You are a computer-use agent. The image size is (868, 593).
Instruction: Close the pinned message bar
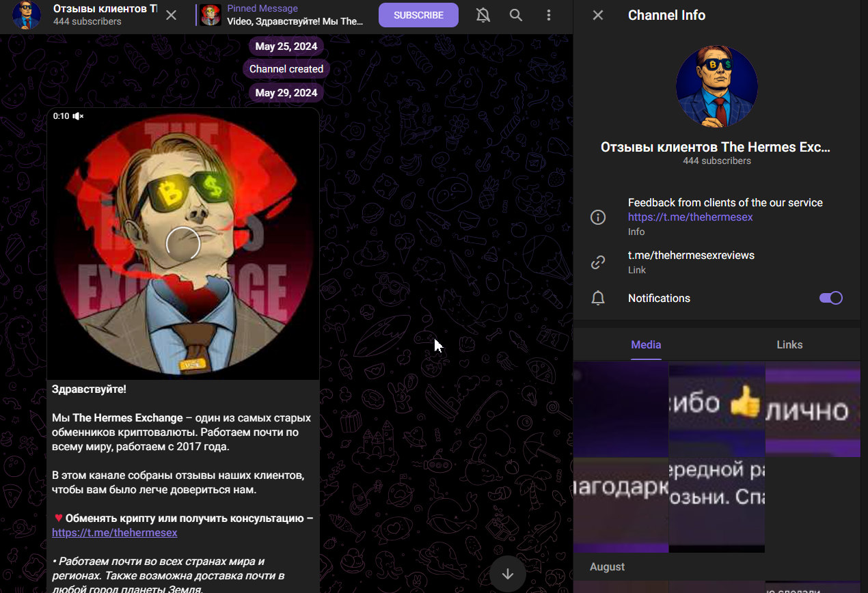(x=172, y=15)
